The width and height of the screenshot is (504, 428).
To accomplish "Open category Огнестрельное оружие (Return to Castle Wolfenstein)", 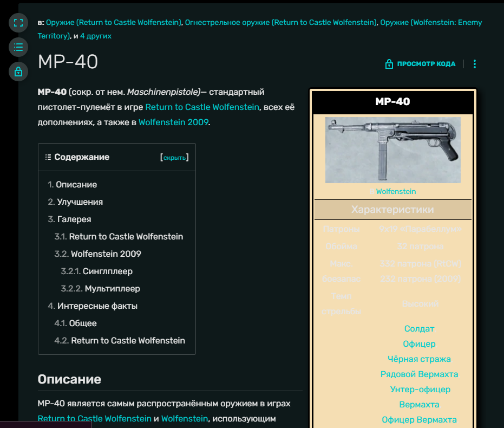I will pyautogui.click(x=282, y=23).
